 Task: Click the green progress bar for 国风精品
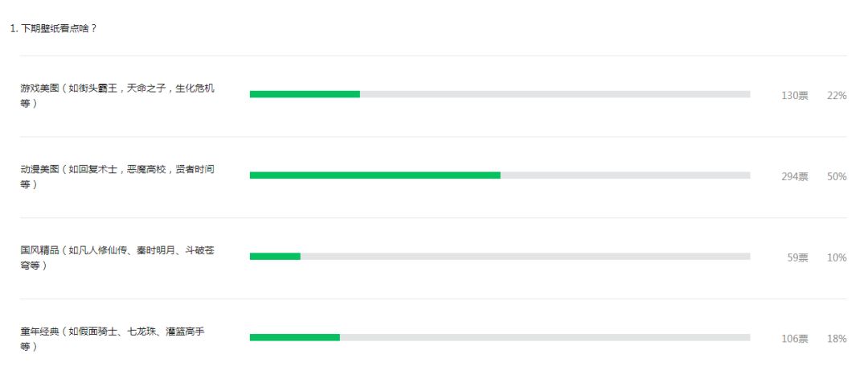point(275,257)
